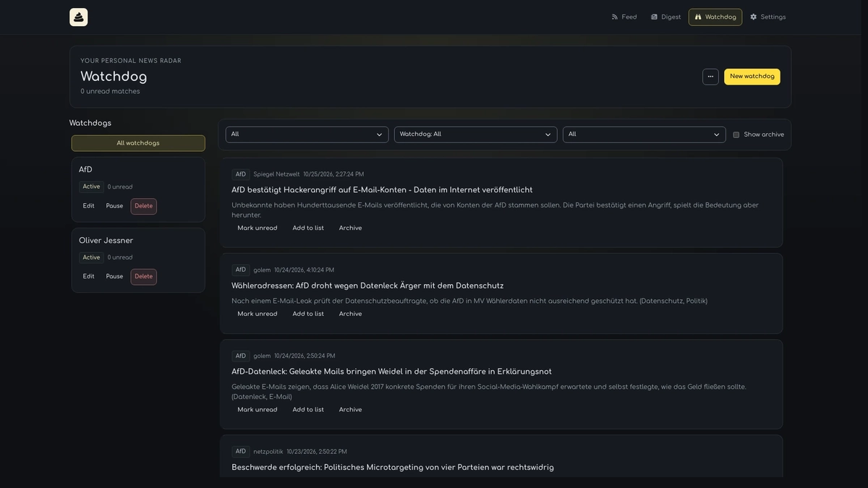Image resolution: width=868 pixels, height=488 pixels.
Task: Open Wähleradressen Datenleck article headline
Action: pos(367,286)
